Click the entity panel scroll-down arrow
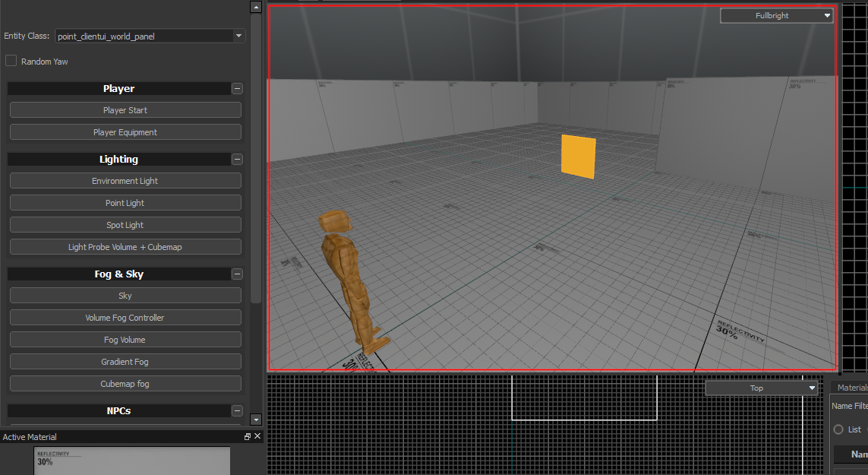 point(256,419)
